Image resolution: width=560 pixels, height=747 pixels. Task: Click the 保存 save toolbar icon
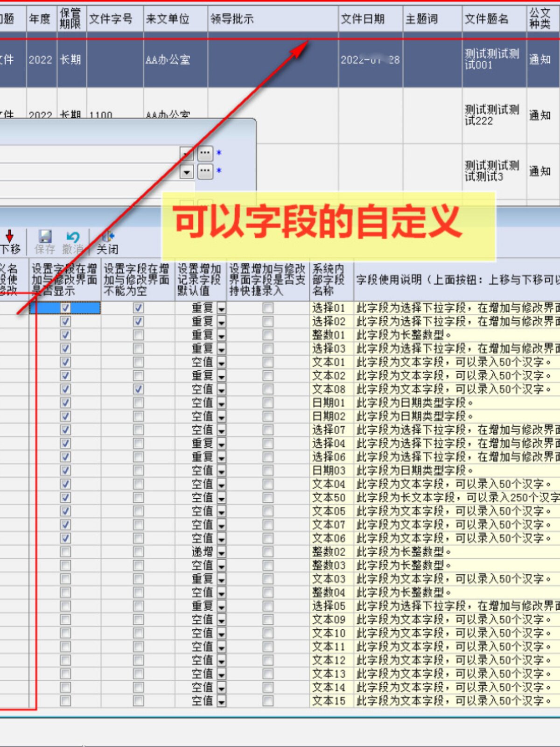pos(45,236)
